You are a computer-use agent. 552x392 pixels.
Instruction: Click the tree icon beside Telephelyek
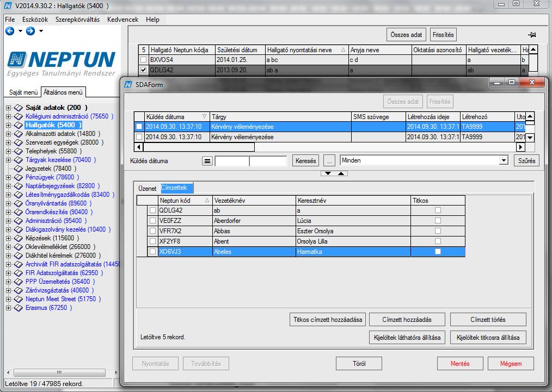point(19,151)
